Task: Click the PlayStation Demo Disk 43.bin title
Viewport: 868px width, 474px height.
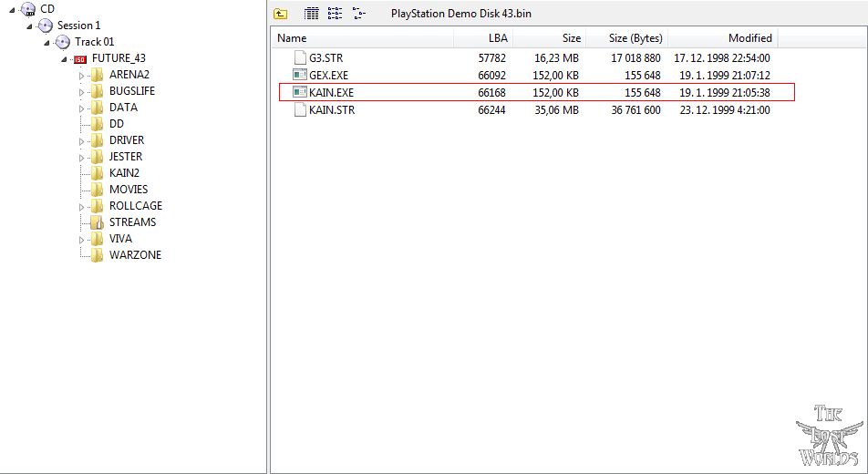Action: point(461,14)
